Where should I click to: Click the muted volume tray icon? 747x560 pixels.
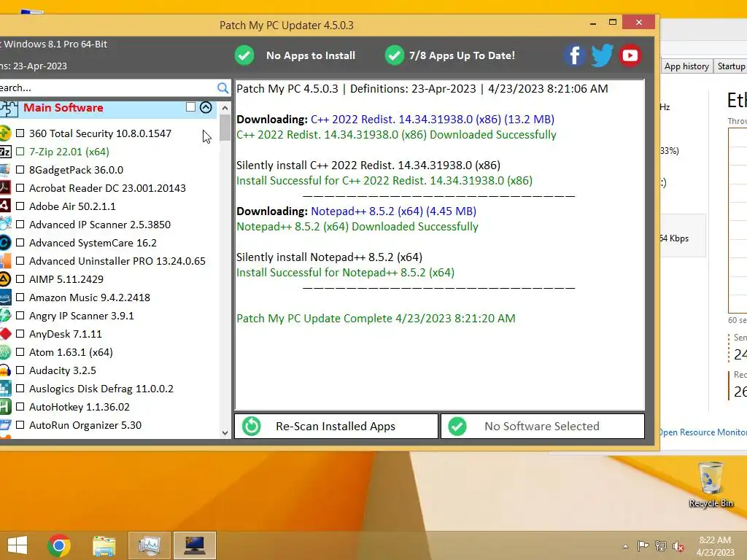[678, 546]
